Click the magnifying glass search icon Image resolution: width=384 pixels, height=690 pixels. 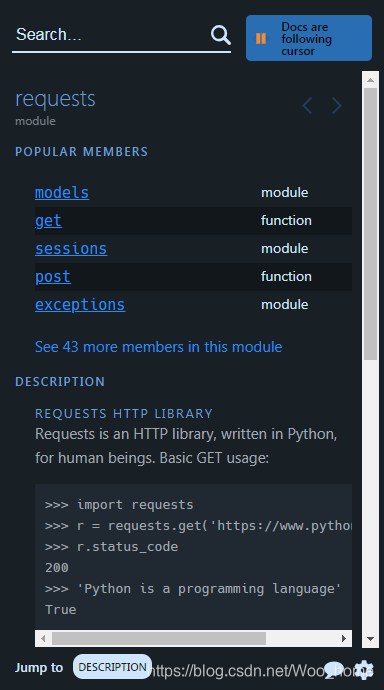pyautogui.click(x=220, y=35)
